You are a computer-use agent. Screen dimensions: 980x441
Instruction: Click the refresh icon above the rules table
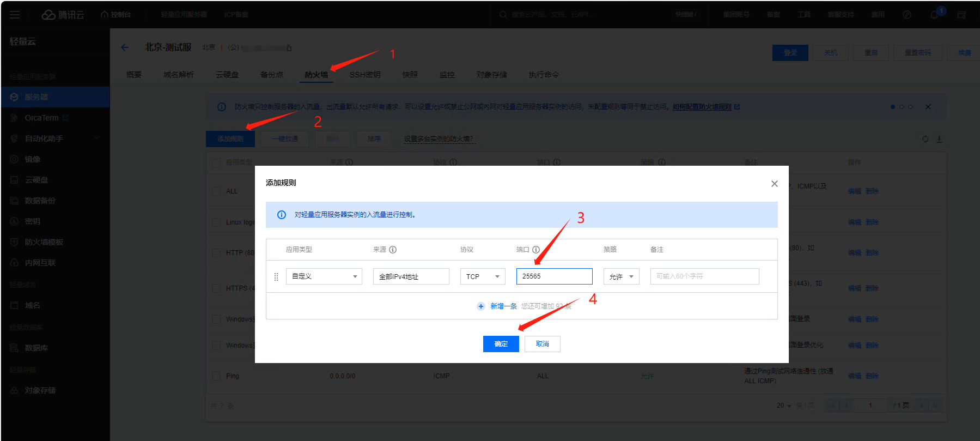pos(925,139)
